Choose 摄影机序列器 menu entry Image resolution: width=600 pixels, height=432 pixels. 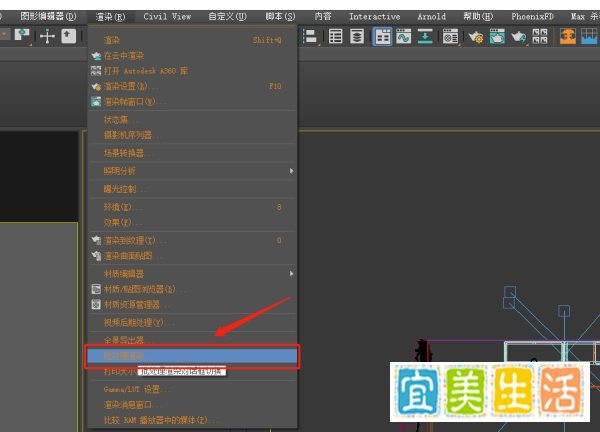(192, 135)
